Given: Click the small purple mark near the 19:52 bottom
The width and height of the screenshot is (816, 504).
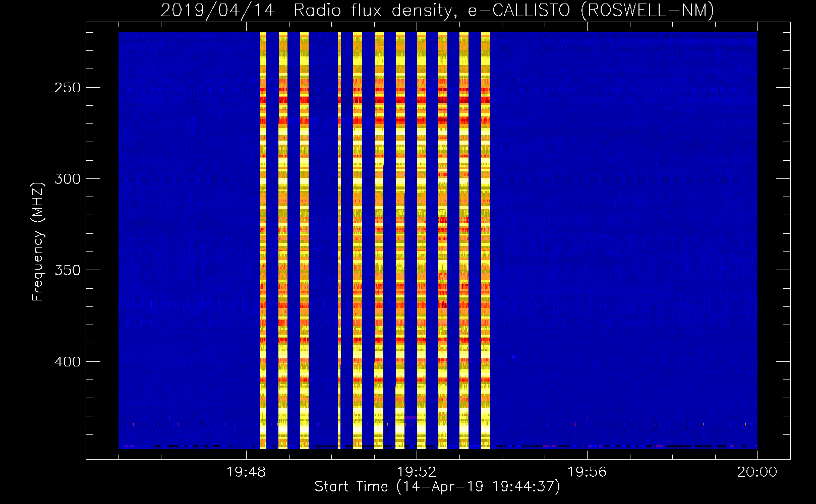Looking at the screenshot, I should pos(411,417).
